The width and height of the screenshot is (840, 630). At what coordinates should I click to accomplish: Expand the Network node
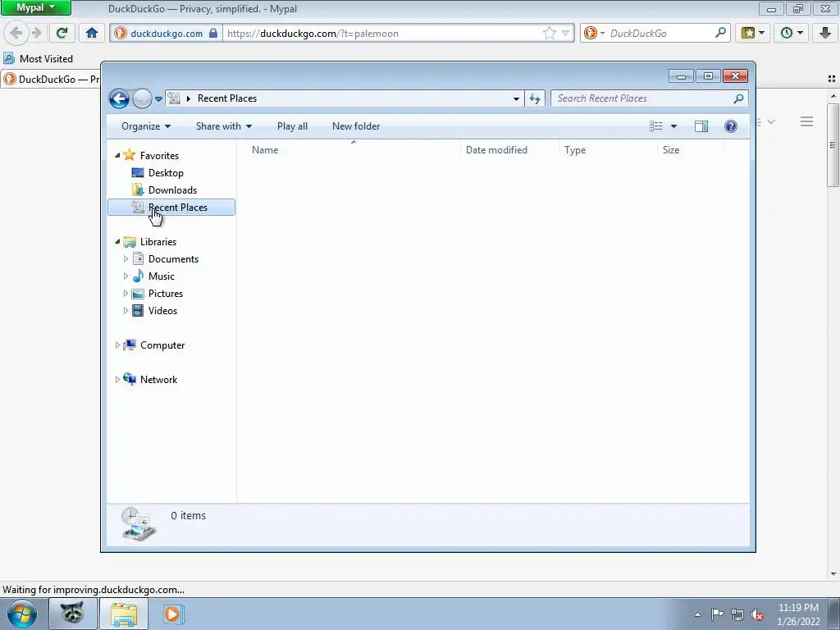(117, 380)
